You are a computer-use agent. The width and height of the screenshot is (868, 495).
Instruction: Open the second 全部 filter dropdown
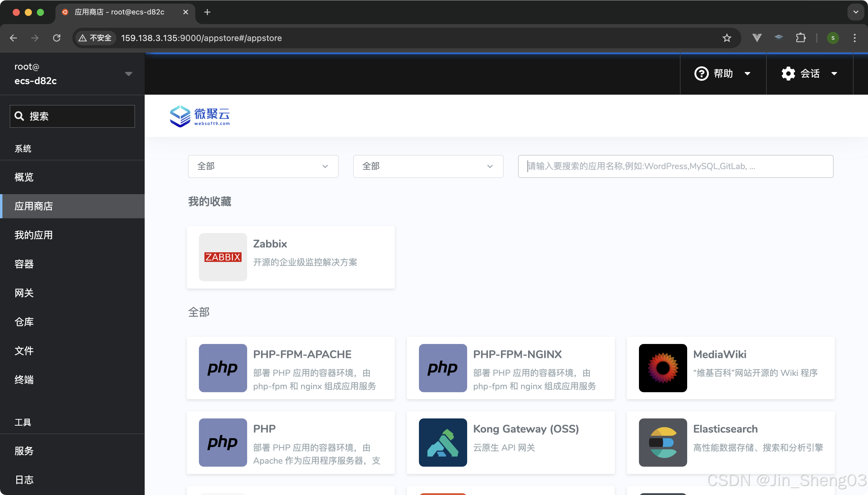point(428,166)
